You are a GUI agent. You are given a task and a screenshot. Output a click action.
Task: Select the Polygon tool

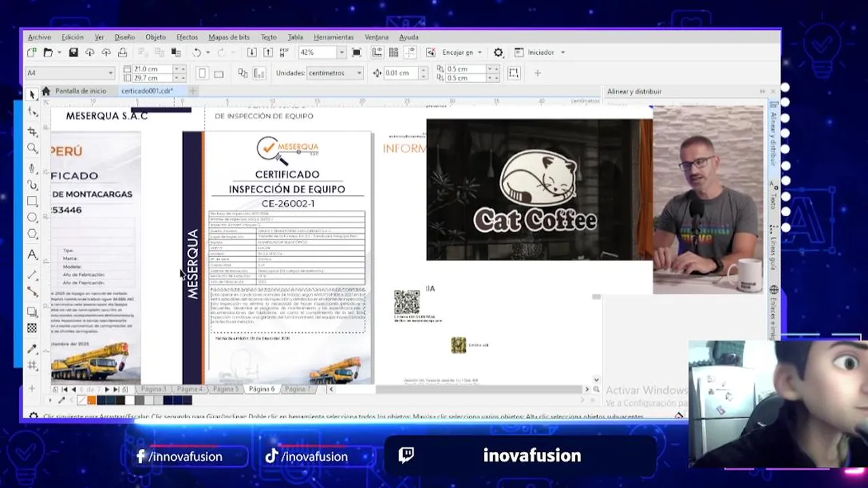click(32, 235)
